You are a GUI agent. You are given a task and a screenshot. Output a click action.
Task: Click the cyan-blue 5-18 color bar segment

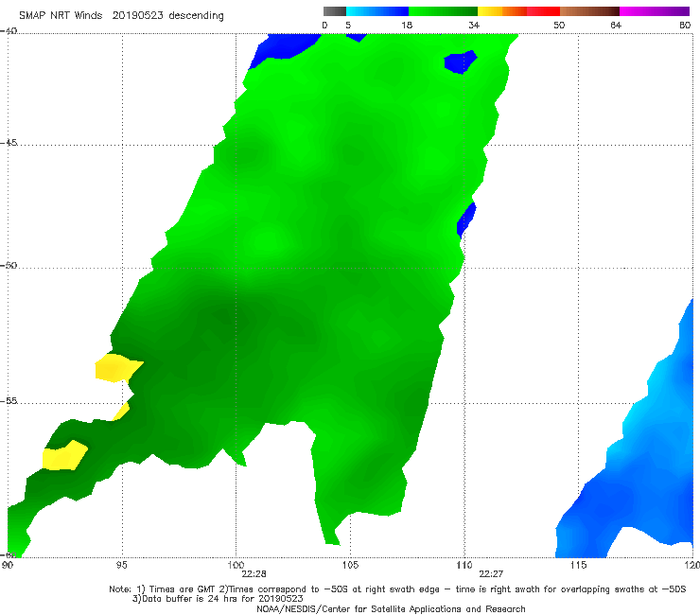coord(377,11)
